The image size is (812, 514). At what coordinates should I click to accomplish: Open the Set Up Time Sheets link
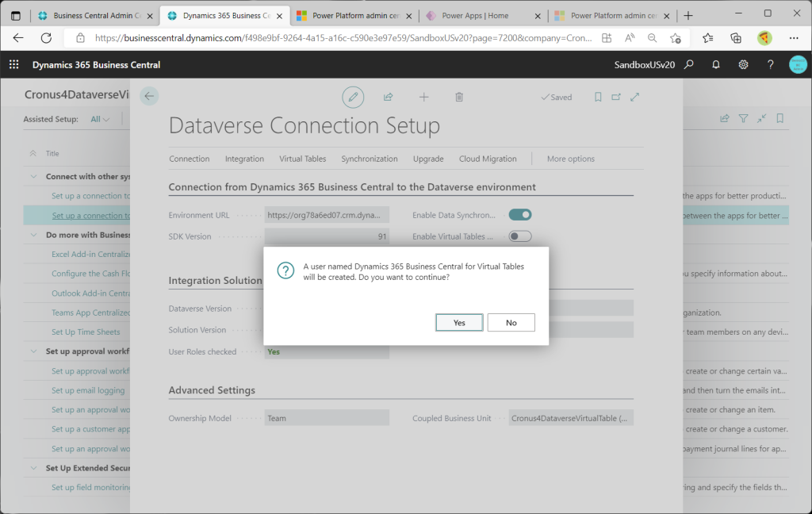click(x=86, y=332)
